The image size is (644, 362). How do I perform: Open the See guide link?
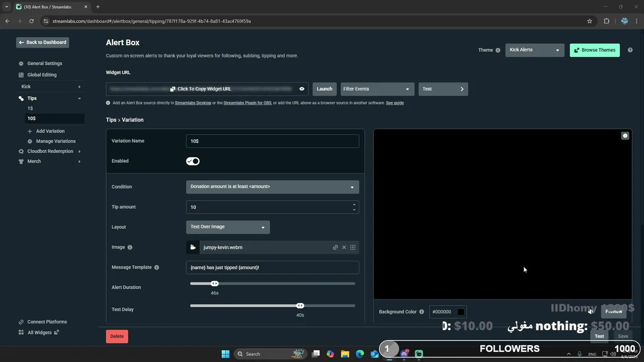pos(395,103)
